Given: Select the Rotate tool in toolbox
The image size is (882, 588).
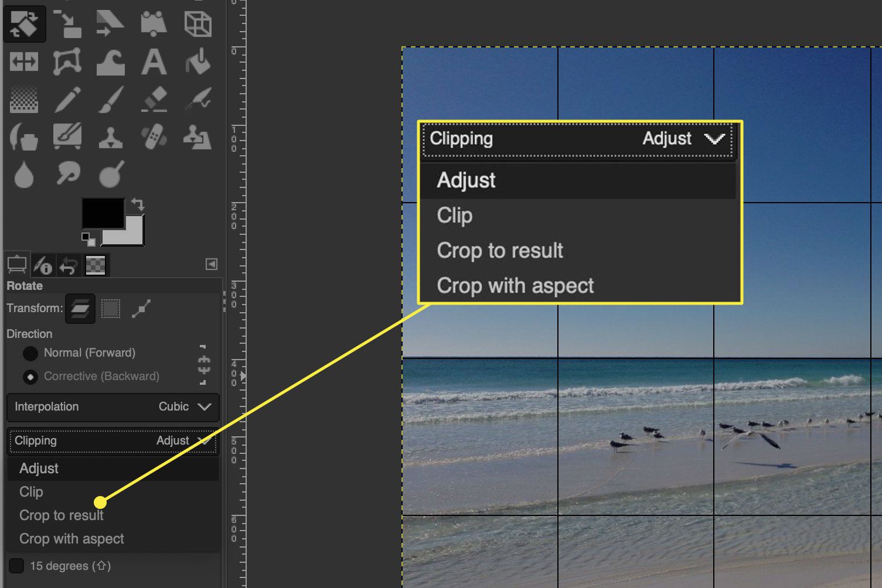Looking at the screenshot, I should [x=24, y=23].
